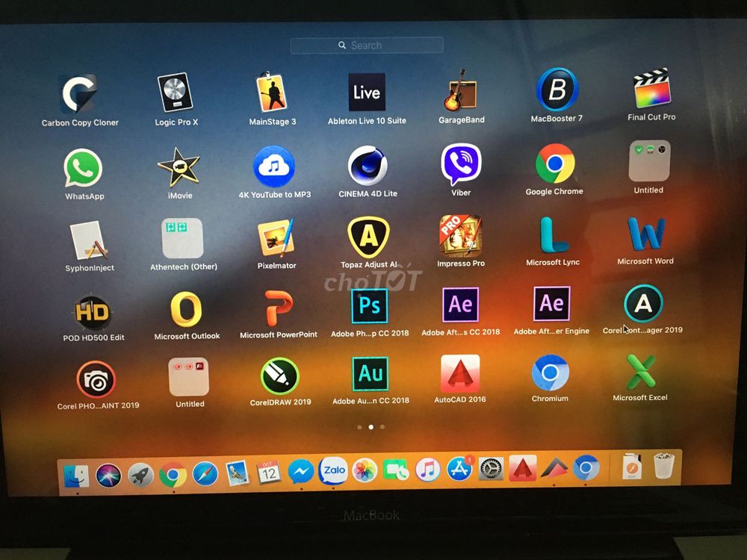747x560 pixels.
Task: Open 4K YouTube to MP3
Action: pos(273,167)
